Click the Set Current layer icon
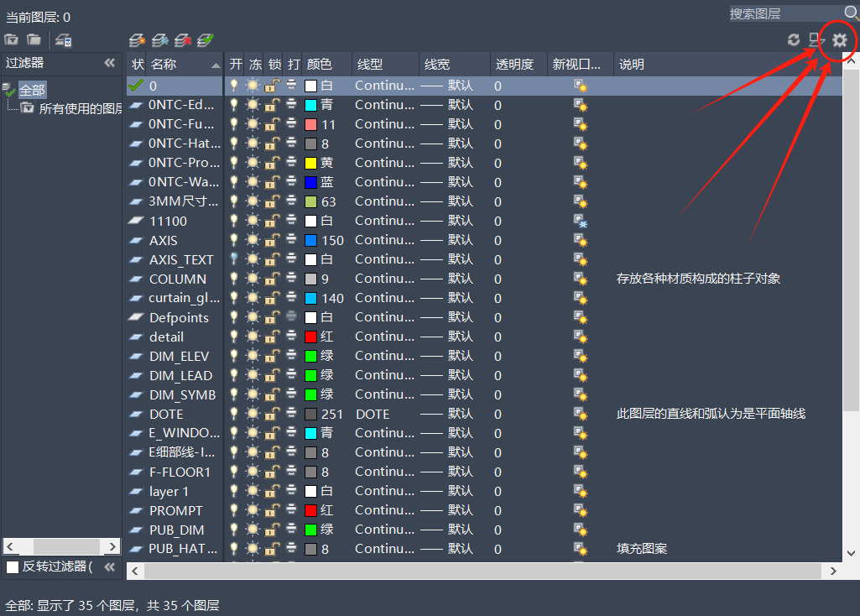860x616 pixels. pyautogui.click(x=205, y=39)
